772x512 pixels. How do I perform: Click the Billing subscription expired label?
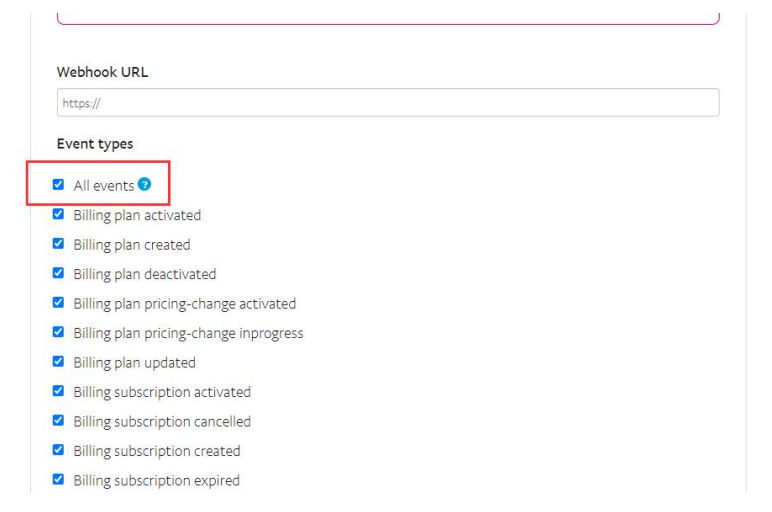click(x=157, y=480)
